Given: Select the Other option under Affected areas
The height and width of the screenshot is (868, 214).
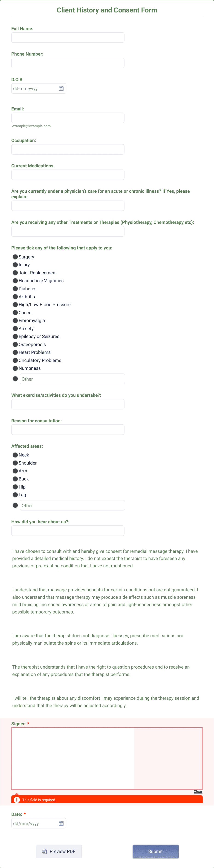Looking at the screenshot, I should click(x=15, y=505).
